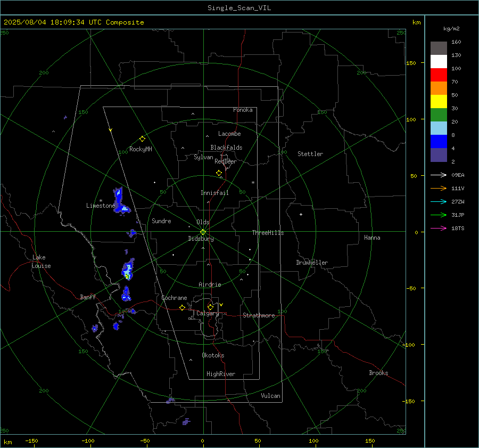Image resolution: width=479 pixels, height=448 pixels.
Task: Select the gray 130-160 legend swatch
Action: point(439,48)
